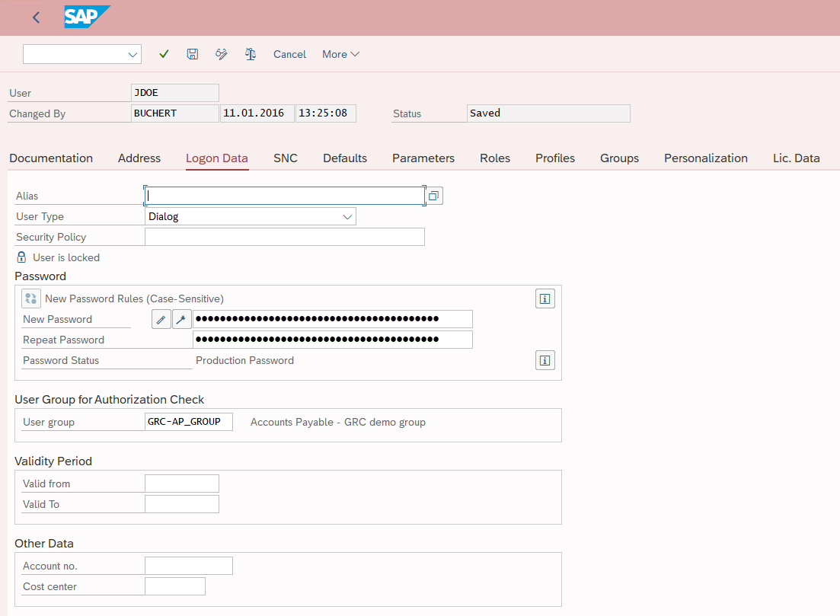The height and width of the screenshot is (616, 840).
Task: Open the command field dropdown
Action: pyautogui.click(x=133, y=55)
